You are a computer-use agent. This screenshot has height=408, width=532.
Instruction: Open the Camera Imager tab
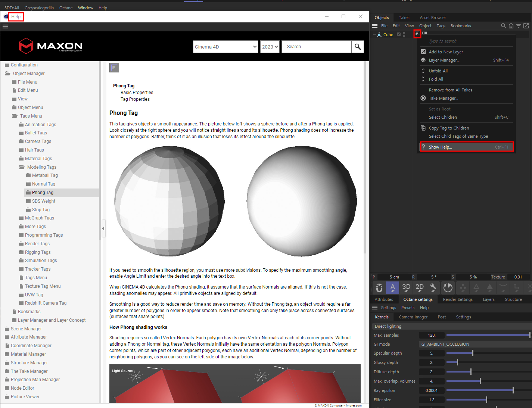click(x=413, y=317)
